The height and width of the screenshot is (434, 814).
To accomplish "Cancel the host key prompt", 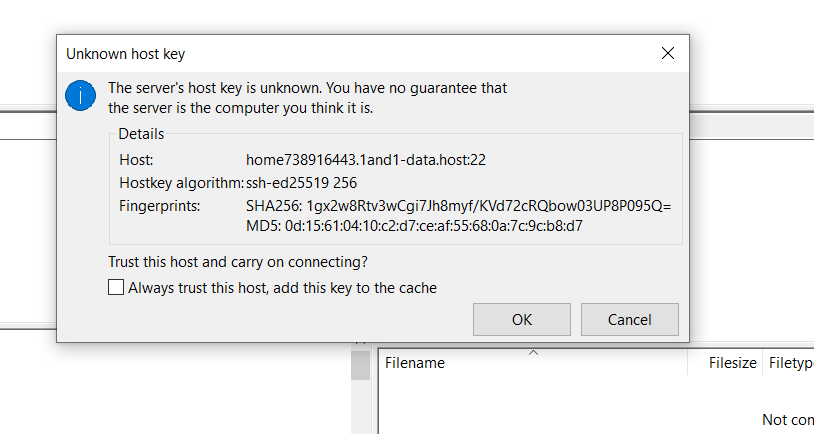I will click(x=630, y=319).
